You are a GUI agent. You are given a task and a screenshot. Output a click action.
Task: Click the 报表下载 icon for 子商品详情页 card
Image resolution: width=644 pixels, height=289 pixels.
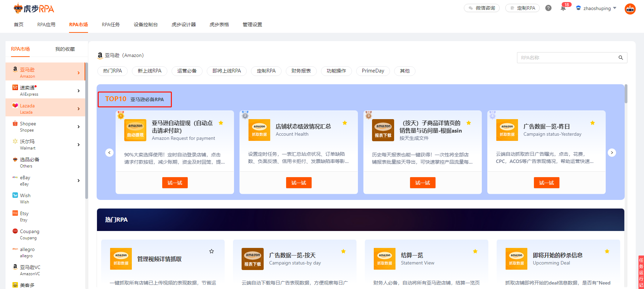point(383,130)
